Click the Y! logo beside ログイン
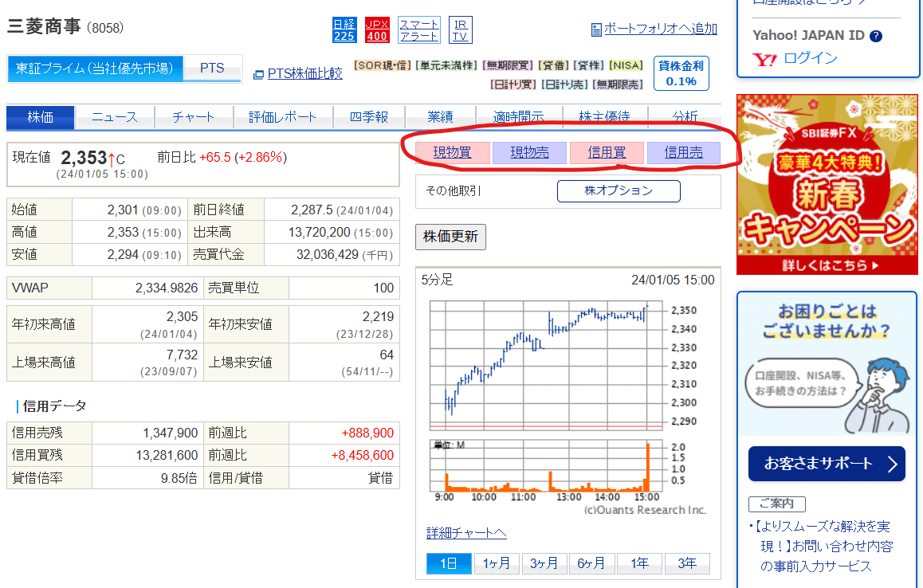Screen dimensions: 923x588 tap(763, 58)
